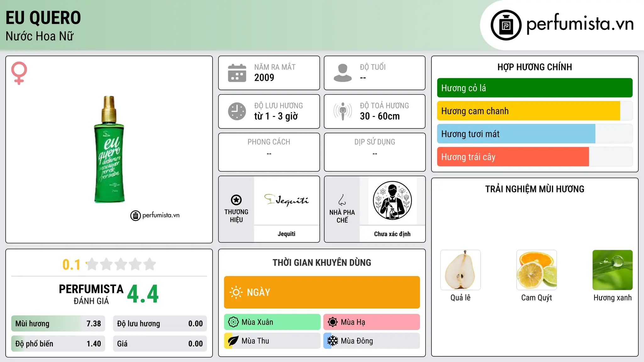
Task: Click the star badge icon above Thương hiệu
Action: 236,200
